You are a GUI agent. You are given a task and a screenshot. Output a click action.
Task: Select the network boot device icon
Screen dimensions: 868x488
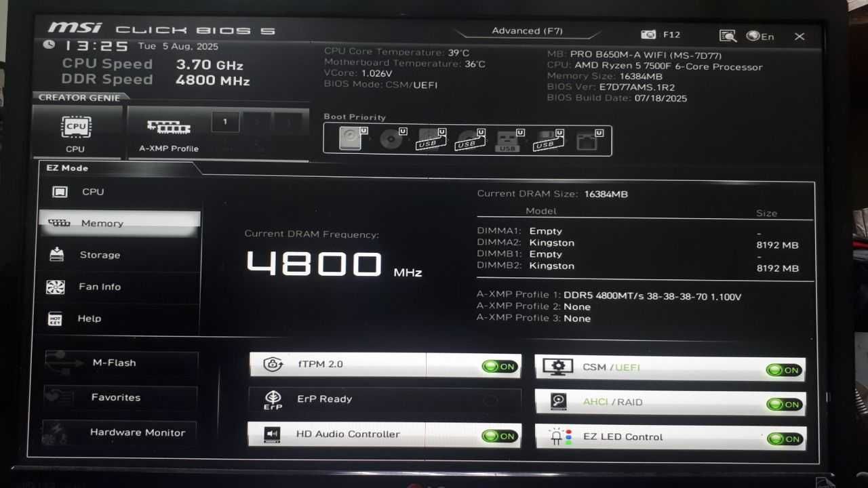(x=587, y=140)
